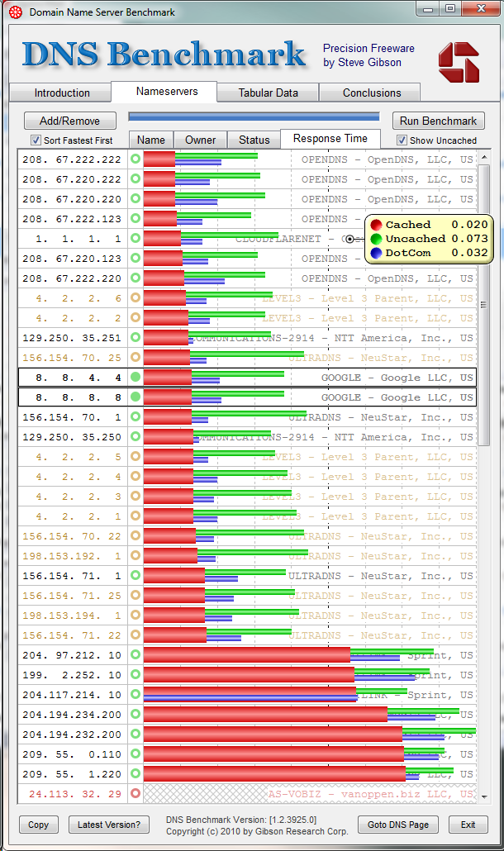Select the 156.154.70.22 server row
The width and height of the screenshot is (504, 851).
247,535
